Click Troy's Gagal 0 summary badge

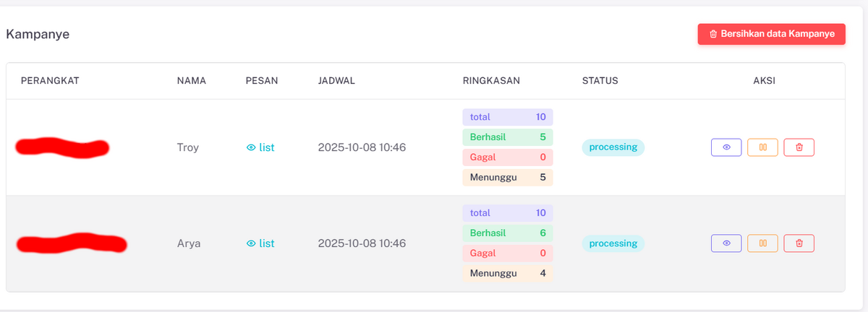click(x=508, y=157)
